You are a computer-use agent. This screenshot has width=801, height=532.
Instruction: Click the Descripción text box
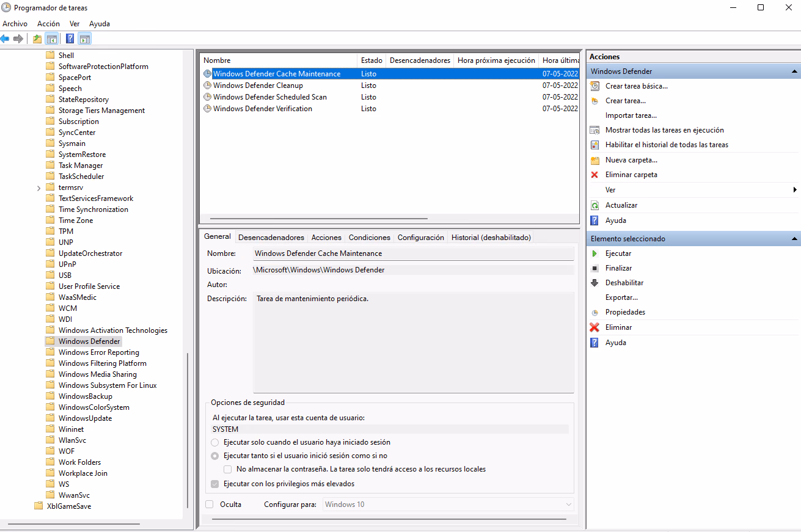point(414,343)
